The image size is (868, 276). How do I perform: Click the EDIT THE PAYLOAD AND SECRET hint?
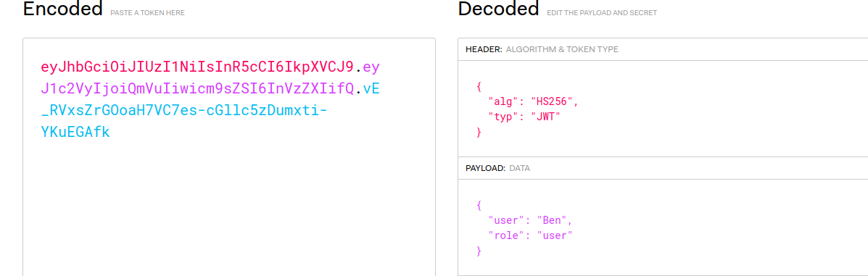tap(602, 13)
